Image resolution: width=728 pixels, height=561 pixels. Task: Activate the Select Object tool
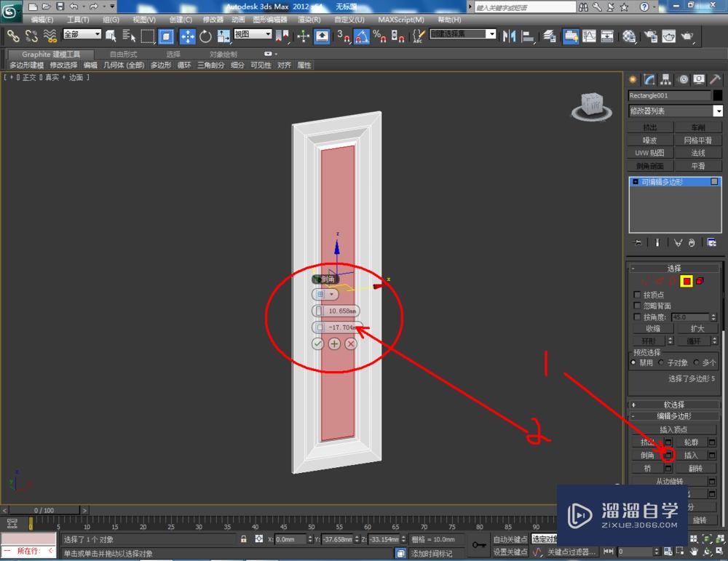tap(111, 36)
